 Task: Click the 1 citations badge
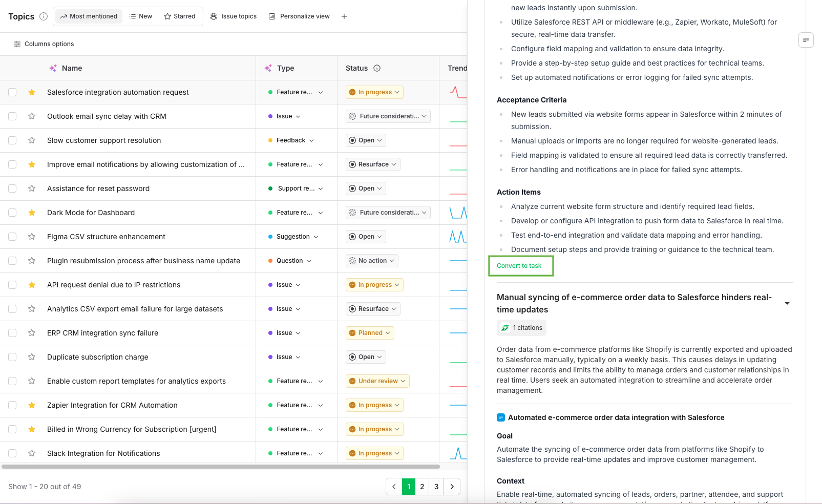click(x=521, y=328)
